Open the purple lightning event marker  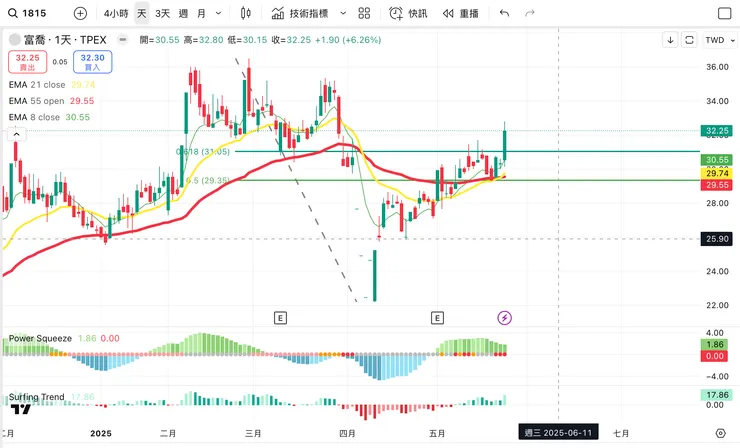[505, 318]
